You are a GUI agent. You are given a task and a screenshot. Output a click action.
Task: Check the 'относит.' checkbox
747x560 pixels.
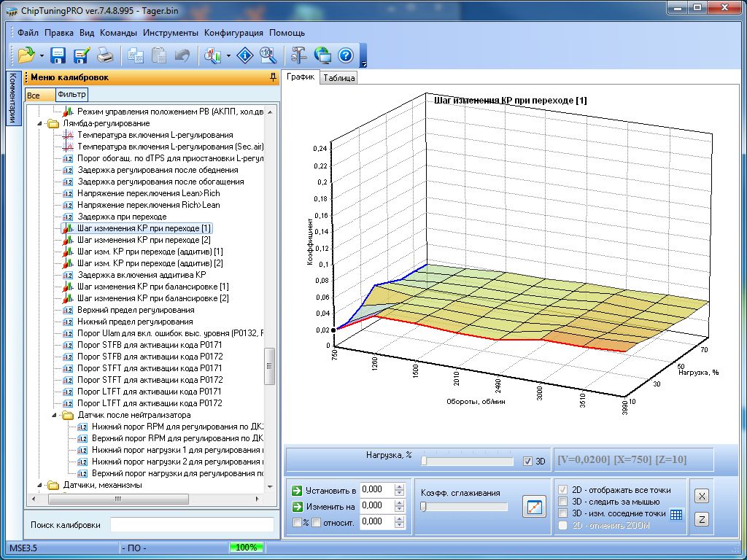pyautogui.click(x=317, y=522)
